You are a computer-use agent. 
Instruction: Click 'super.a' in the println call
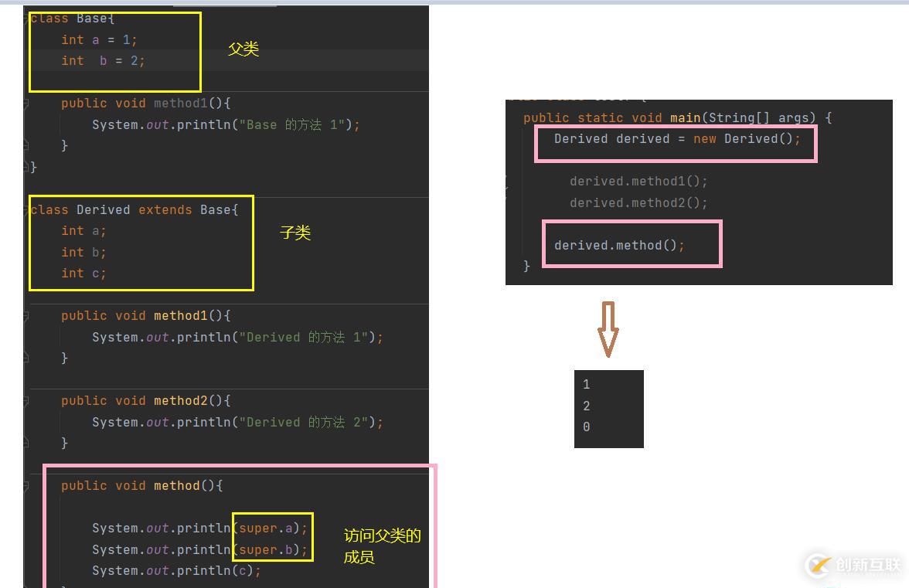tap(266, 529)
